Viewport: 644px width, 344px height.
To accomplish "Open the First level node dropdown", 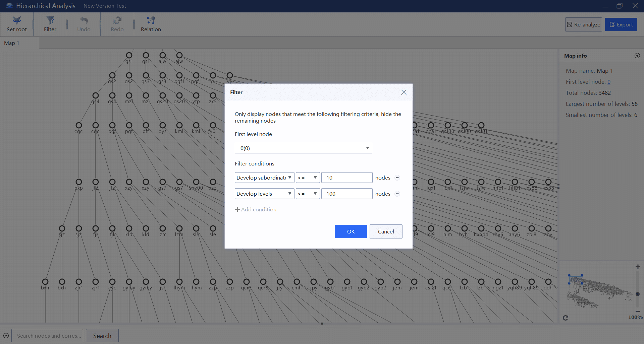I will coord(303,148).
